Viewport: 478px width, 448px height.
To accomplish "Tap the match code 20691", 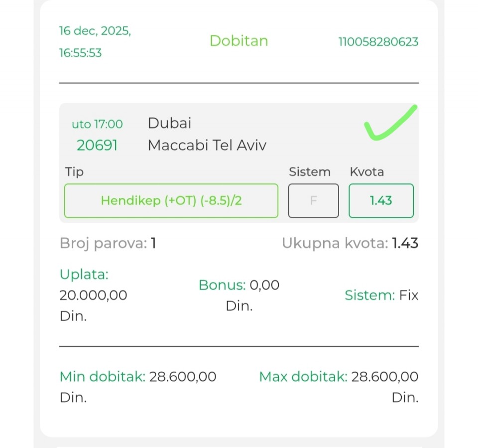I will click(97, 146).
